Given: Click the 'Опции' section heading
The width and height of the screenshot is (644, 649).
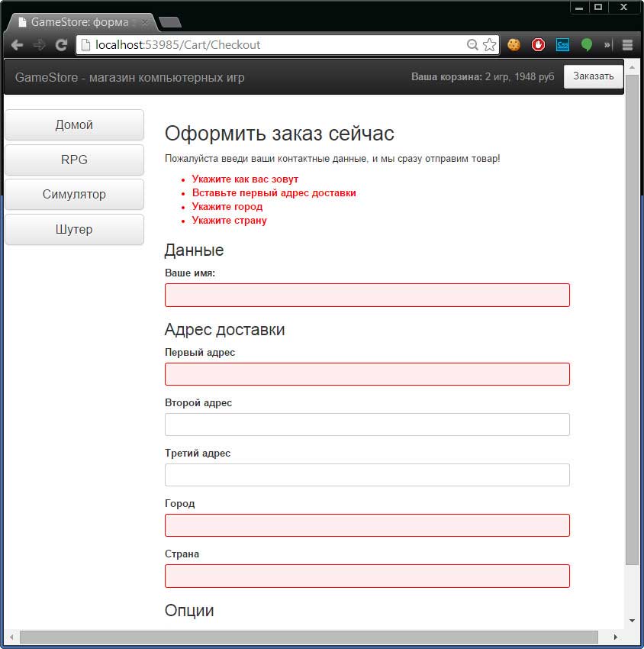Looking at the screenshot, I should [x=189, y=611].
